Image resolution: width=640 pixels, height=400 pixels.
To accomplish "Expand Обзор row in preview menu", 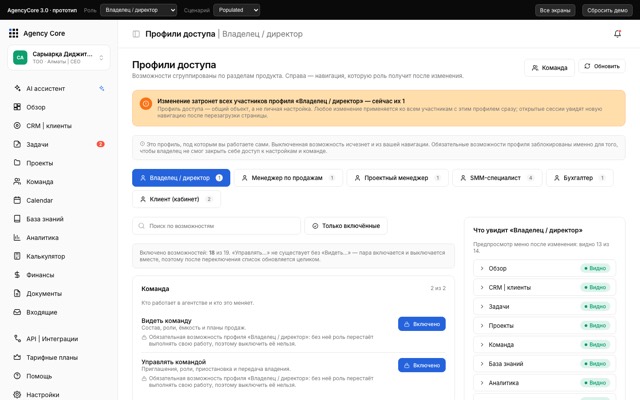I will (x=482, y=268).
